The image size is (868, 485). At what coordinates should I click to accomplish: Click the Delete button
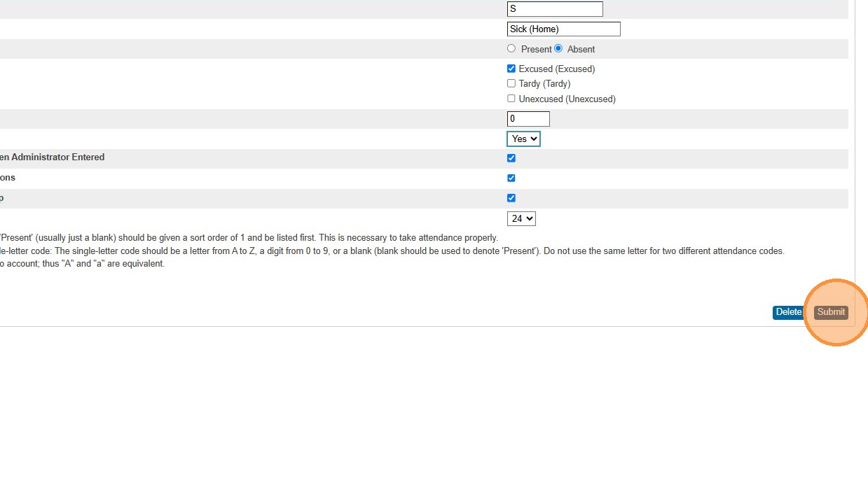(788, 312)
